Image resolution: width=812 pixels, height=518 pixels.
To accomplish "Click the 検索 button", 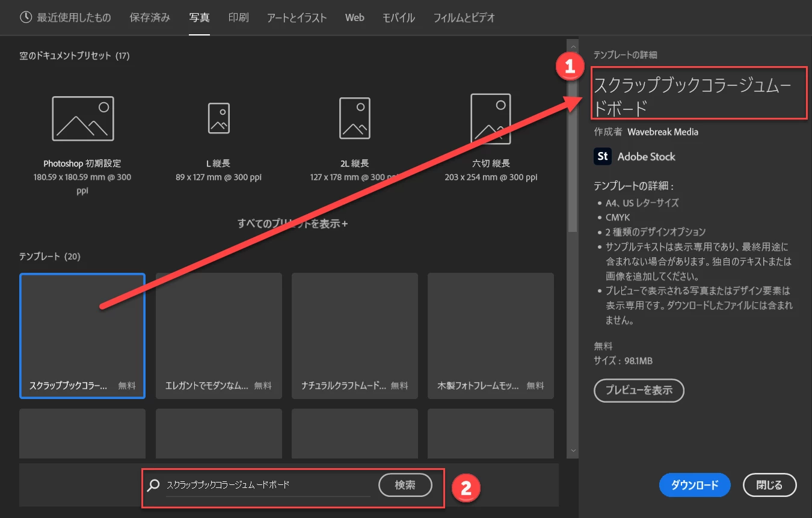I will click(x=405, y=485).
